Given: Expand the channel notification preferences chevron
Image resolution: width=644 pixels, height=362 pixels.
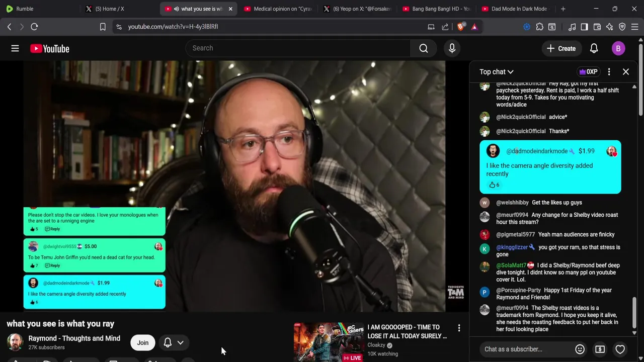Looking at the screenshot, I should [180, 343].
